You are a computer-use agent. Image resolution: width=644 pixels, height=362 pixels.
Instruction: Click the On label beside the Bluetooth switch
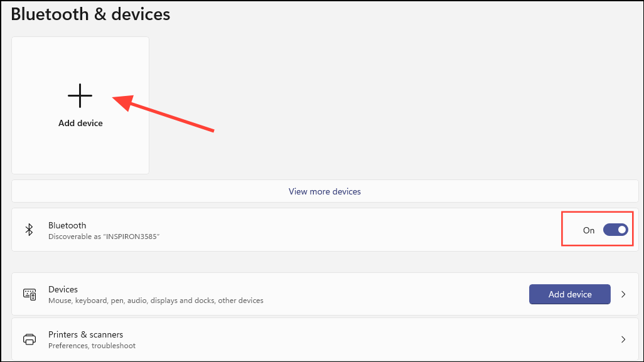point(588,230)
